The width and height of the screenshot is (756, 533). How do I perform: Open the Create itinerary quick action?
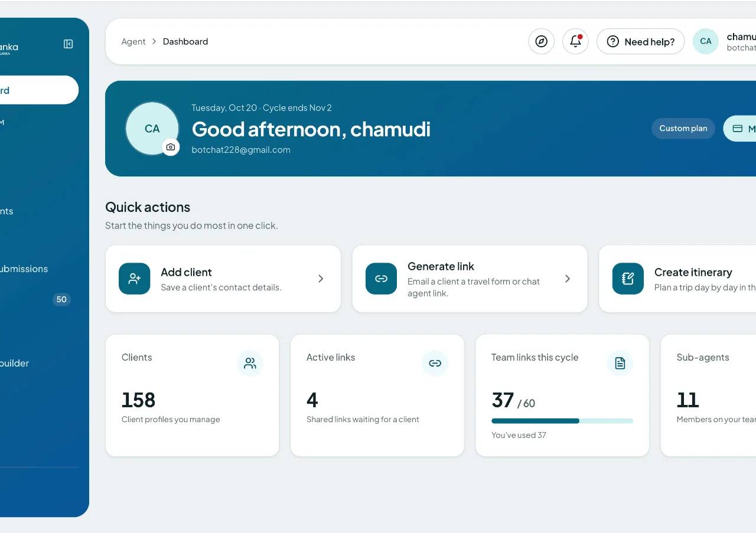tap(677, 279)
